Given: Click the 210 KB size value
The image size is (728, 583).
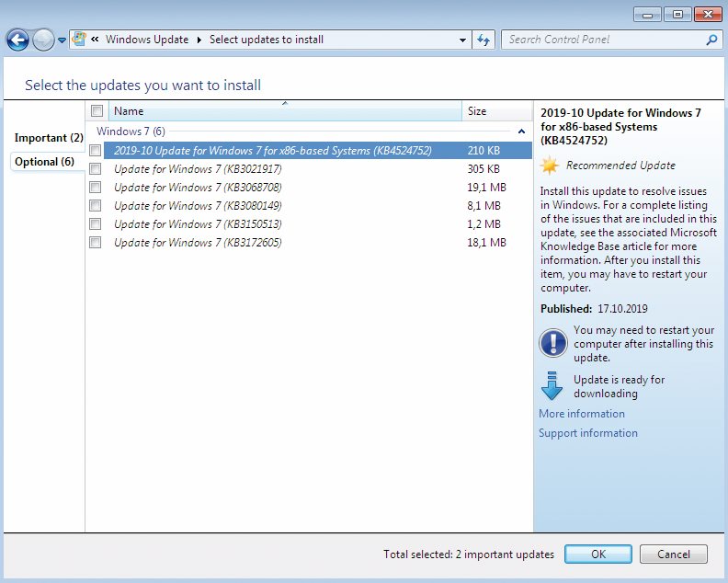Looking at the screenshot, I should pos(483,151).
